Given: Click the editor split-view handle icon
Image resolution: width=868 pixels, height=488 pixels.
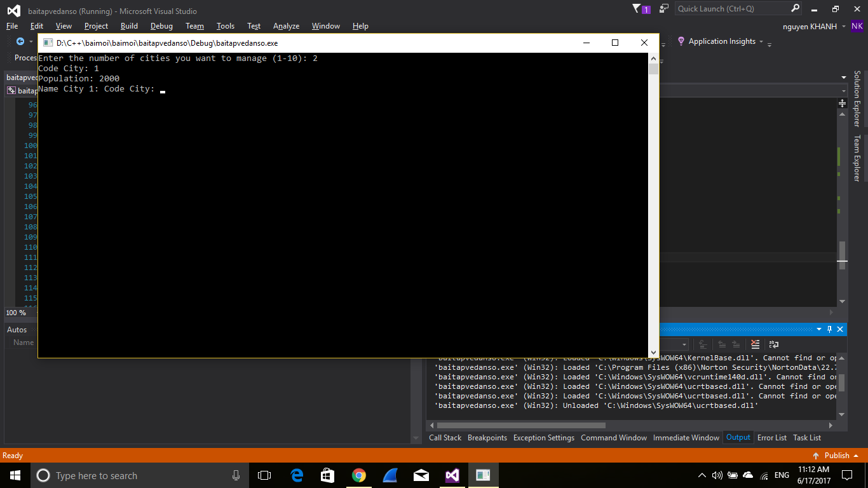Looking at the screenshot, I should (x=842, y=103).
